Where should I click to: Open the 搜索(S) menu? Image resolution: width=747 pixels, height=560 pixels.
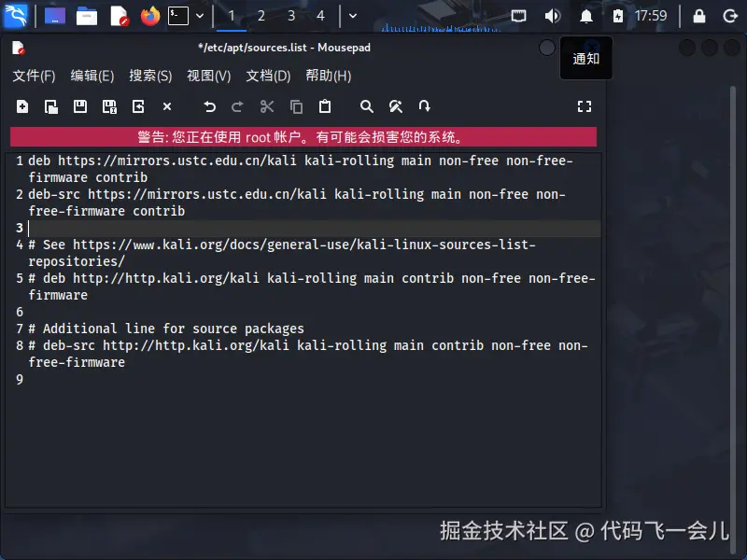pos(150,76)
